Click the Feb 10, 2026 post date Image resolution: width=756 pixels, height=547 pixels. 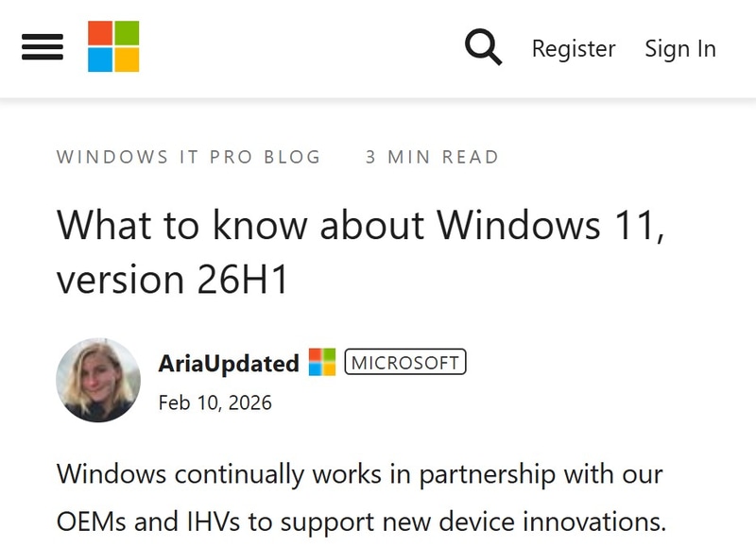click(x=215, y=403)
